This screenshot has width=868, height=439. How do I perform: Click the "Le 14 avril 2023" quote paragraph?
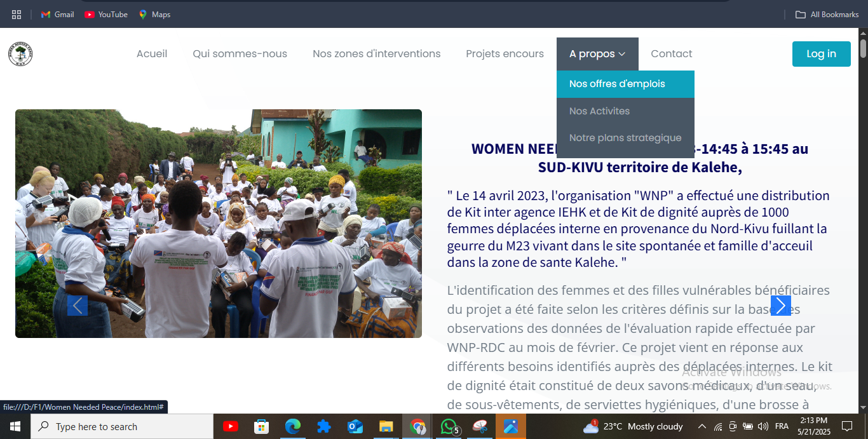[x=639, y=229]
